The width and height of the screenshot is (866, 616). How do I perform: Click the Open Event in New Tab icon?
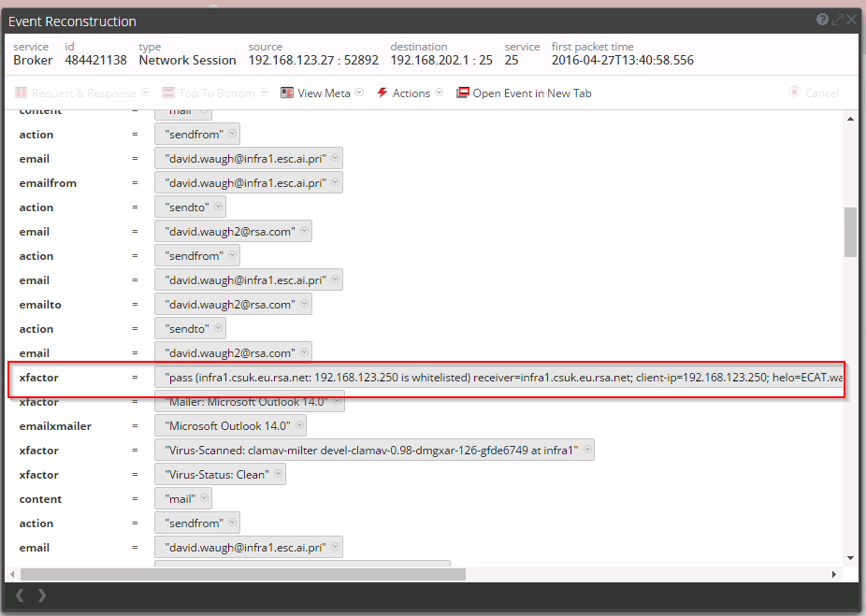click(x=463, y=93)
